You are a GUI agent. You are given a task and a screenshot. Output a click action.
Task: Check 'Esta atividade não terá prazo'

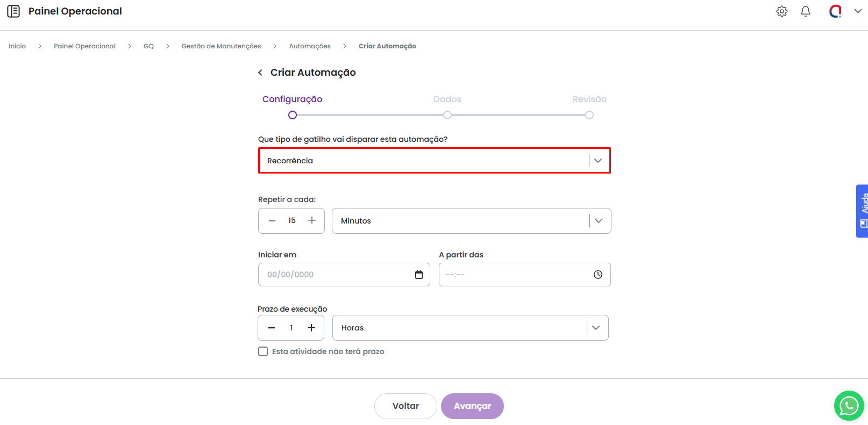[x=263, y=351]
